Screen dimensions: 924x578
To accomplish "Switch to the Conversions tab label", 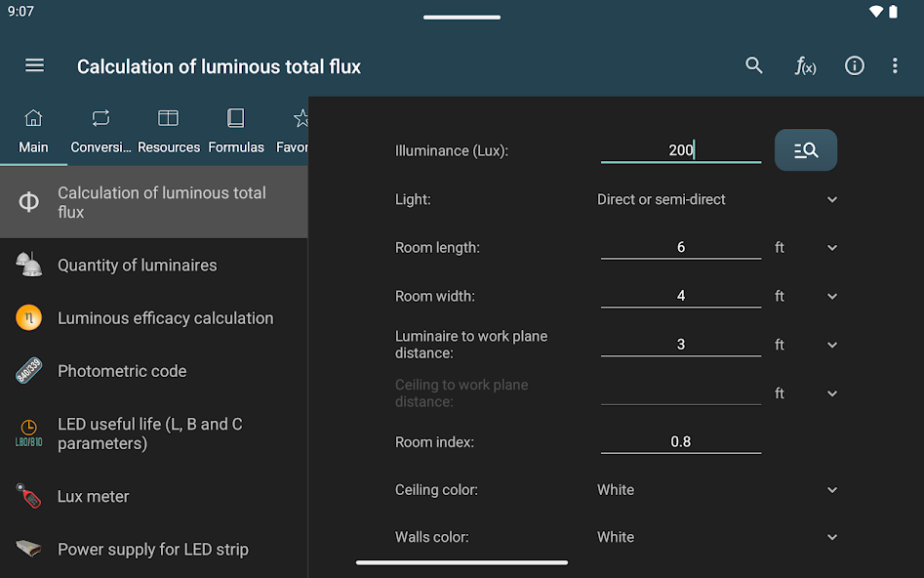I will point(100,146).
